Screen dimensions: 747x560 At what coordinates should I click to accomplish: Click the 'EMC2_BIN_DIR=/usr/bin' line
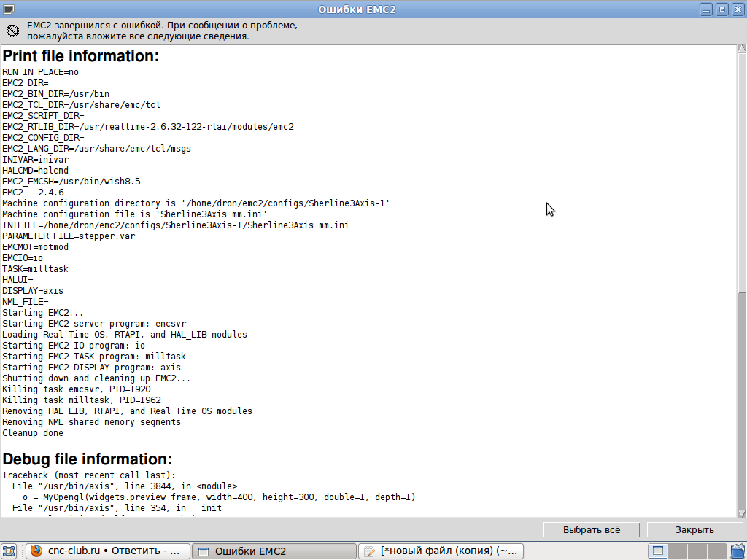(x=55, y=94)
